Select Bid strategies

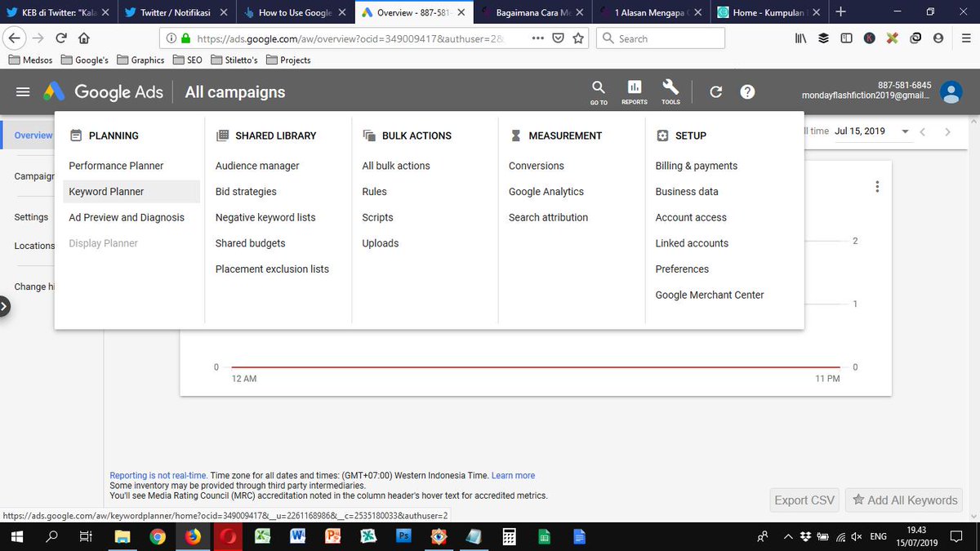[246, 192]
